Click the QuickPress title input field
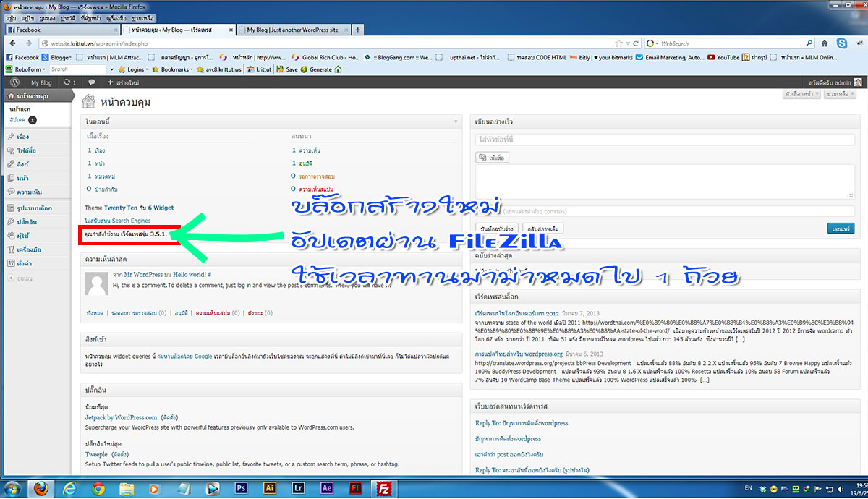The image size is (868, 499). [665, 139]
